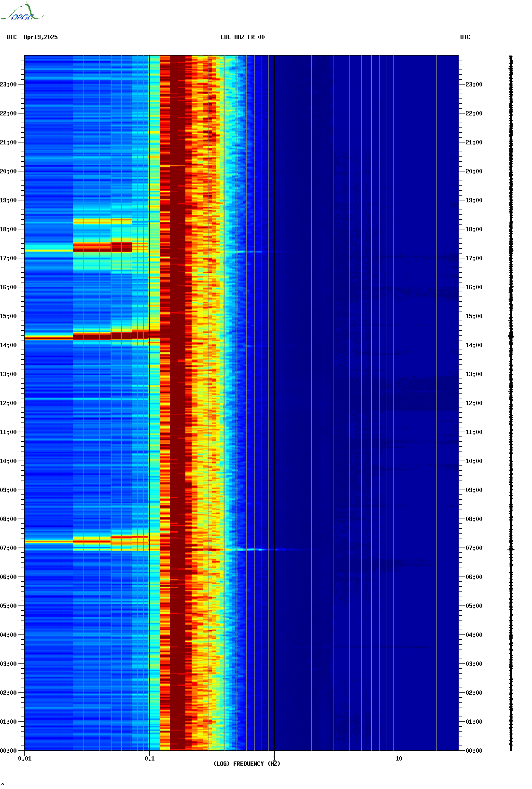Click the left 15:00 time label
The width and height of the screenshot is (532, 789).
(x=8, y=316)
